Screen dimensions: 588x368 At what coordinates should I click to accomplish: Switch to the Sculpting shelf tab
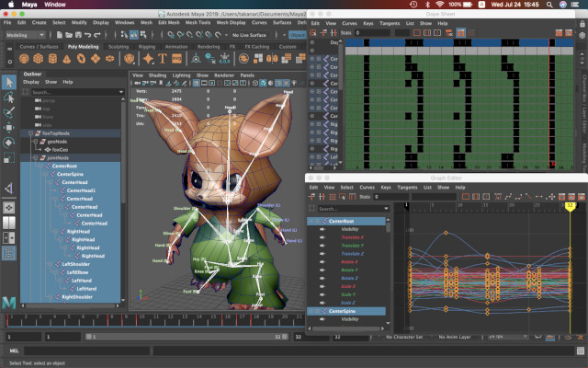[119, 47]
